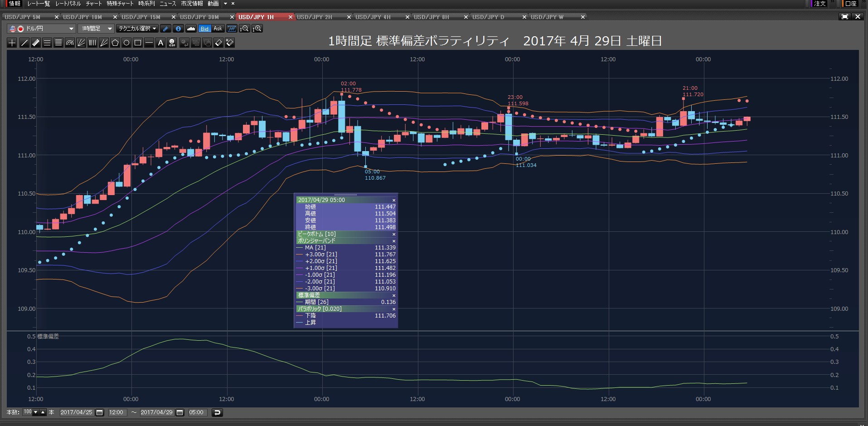Select the fan lines drawing tool
The width and height of the screenshot is (868, 426).
pyautogui.click(x=81, y=43)
